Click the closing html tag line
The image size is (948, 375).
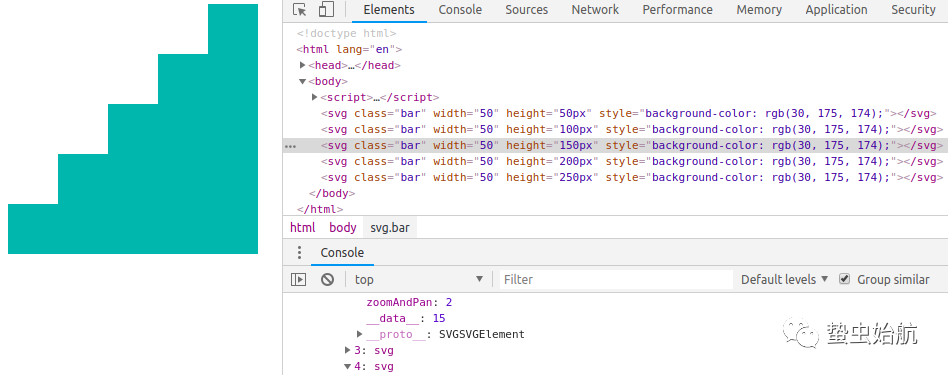[x=320, y=209]
